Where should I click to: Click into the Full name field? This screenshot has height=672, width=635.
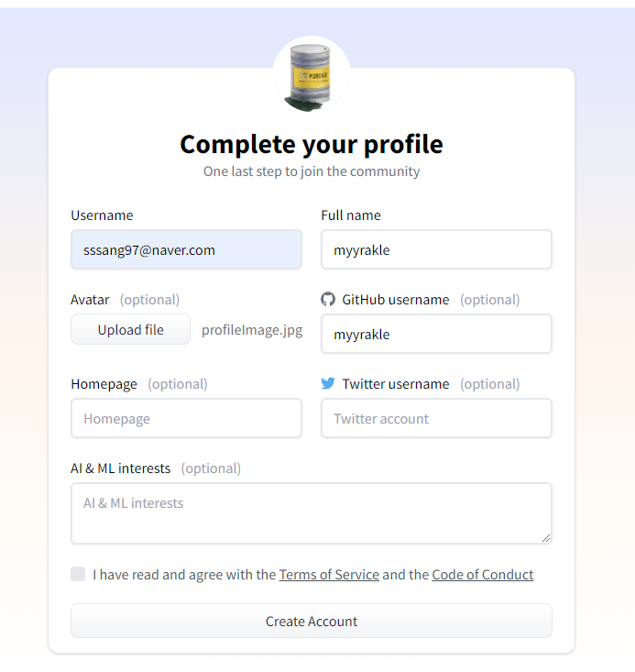tap(436, 249)
